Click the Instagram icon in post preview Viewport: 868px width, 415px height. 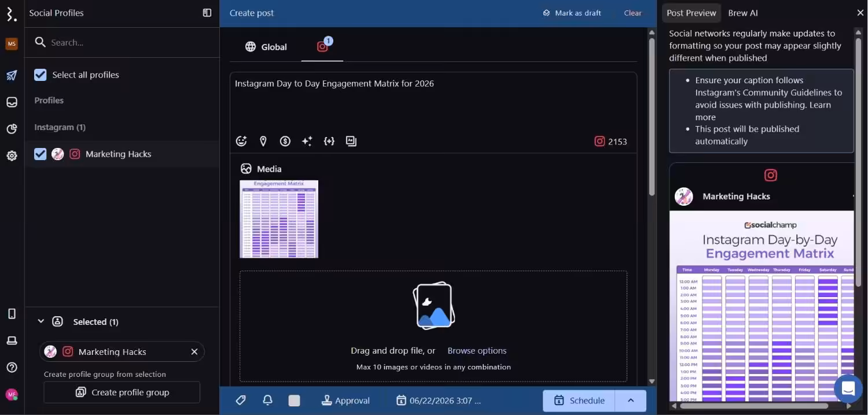[770, 175]
